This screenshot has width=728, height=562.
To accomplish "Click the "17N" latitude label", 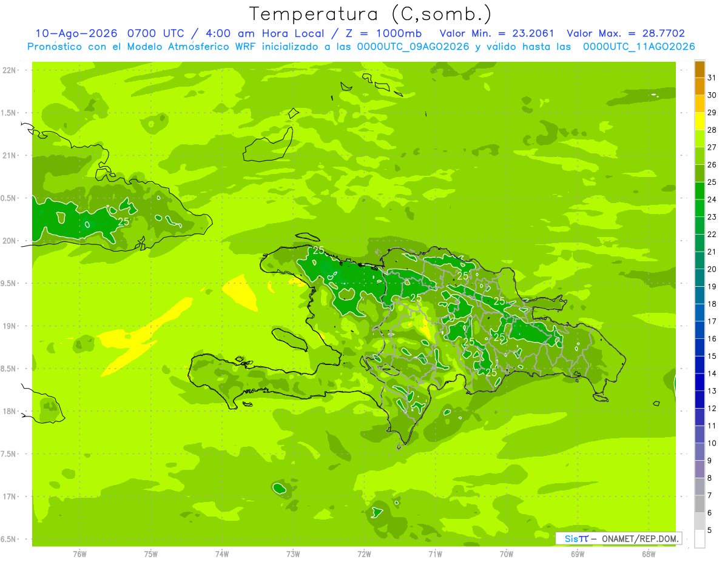I will 10,497.
